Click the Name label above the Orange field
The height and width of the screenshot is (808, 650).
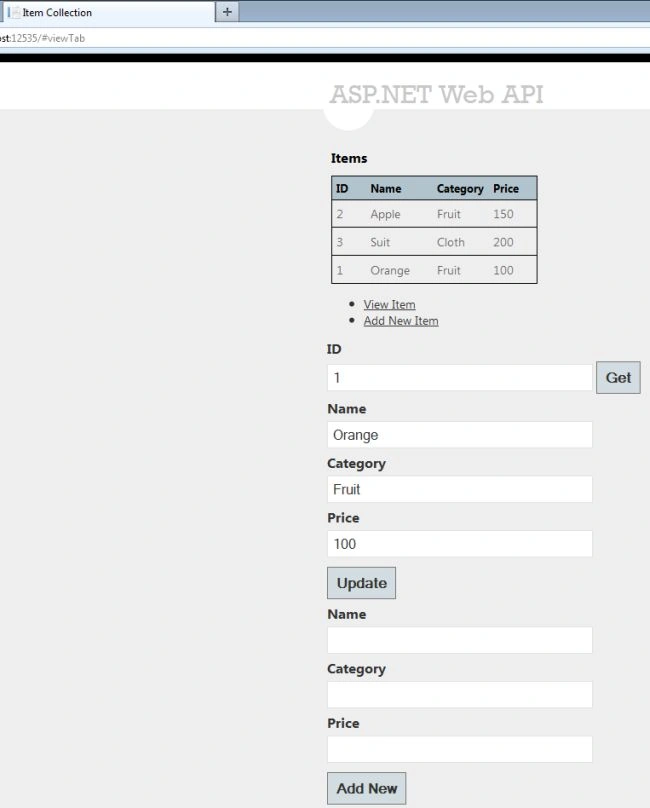pos(346,409)
